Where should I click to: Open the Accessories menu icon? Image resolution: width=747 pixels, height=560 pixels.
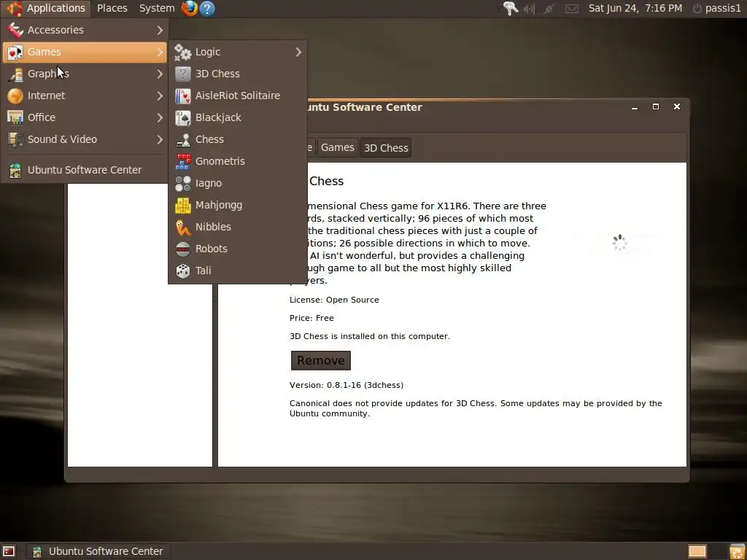(x=15, y=30)
